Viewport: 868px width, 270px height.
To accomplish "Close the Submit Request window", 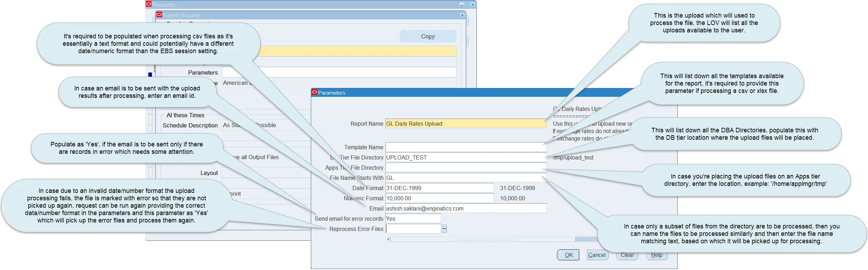I will pyautogui.click(x=462, y=15).
